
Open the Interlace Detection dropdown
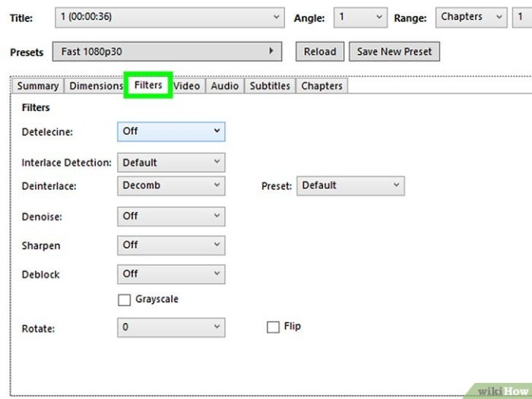pos(171,163)
